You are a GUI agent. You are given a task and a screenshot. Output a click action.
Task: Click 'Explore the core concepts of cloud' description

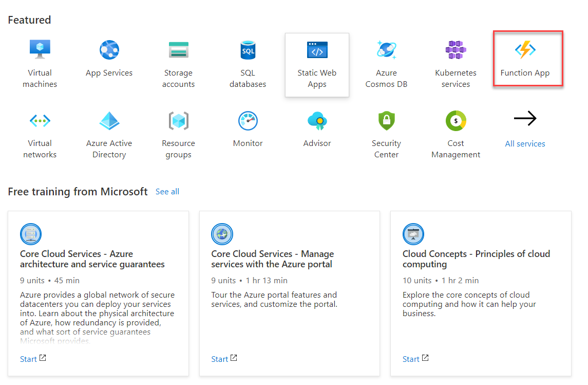click(469, 304)
